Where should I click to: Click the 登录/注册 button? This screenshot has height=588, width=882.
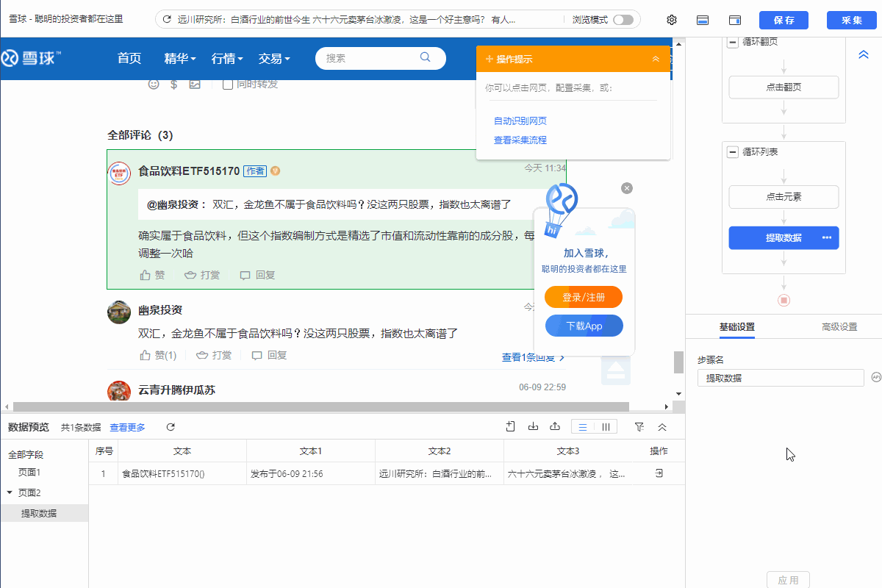point(584,297)
